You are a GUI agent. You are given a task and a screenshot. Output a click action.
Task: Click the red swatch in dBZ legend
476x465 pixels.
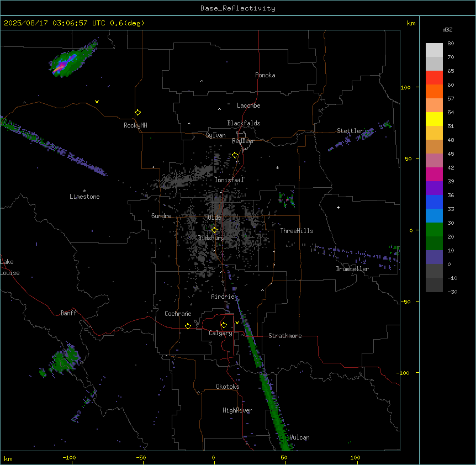point(434,77)
